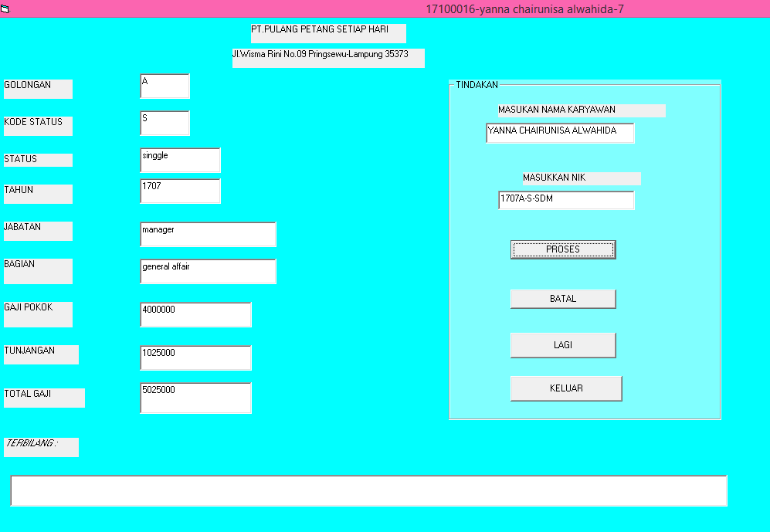This screenshot has height=532, width=770.
Task: Click the PT.PULANG PETANG SETIAP HARI heading
Action: point(328,33)
